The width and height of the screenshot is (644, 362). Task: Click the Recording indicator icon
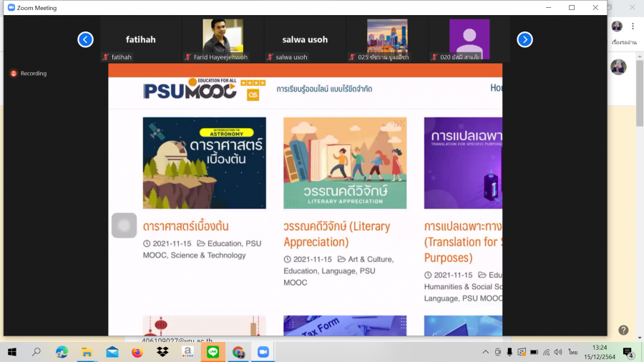pyautogui.click(x=14, y=74)
